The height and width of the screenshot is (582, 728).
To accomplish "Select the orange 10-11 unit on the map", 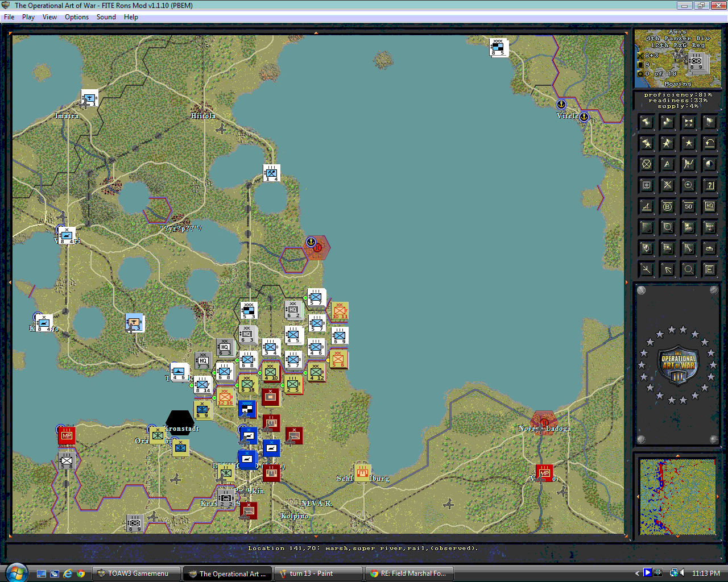I will (x=340, y=310).
